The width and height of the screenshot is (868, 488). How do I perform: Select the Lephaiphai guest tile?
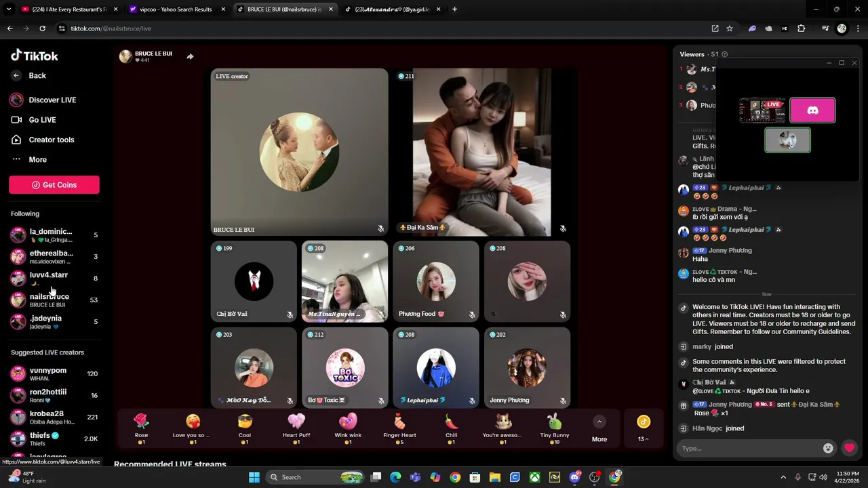point(436,367)
